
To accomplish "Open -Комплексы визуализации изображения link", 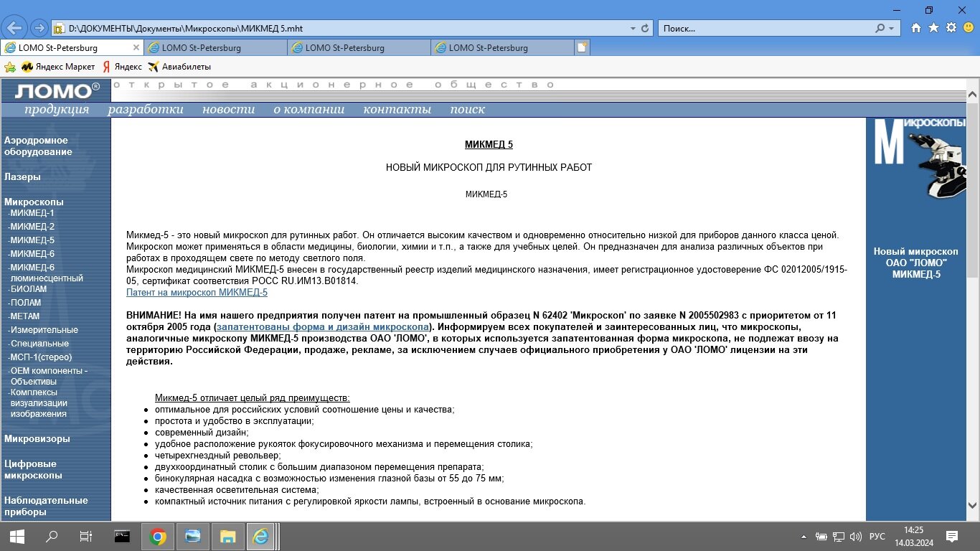I will click(x=38, y=403).
